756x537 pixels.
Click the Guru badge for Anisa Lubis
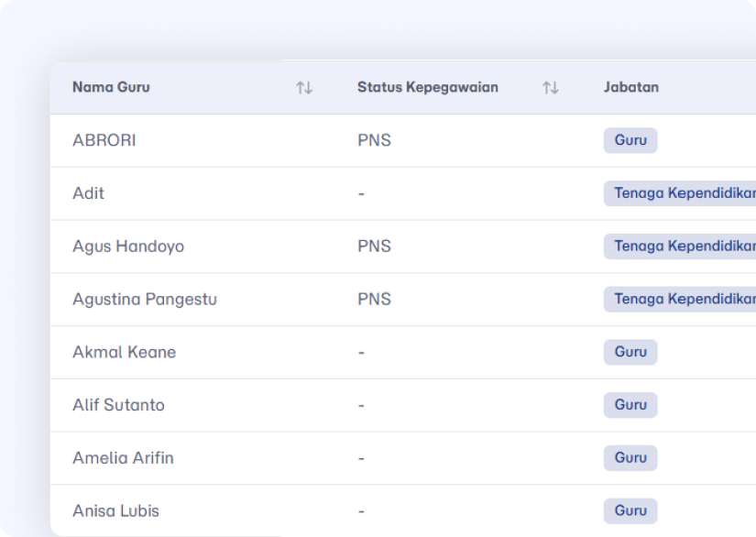tap(630, 511)
